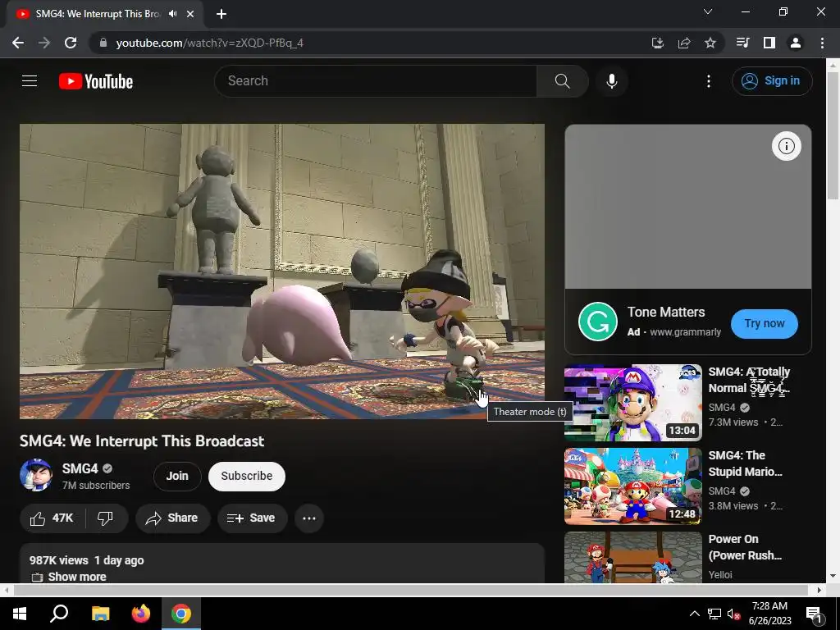Share this page icon in address bar
The height and width of the screenshot is (630, 840).
[x=683, y=43]
